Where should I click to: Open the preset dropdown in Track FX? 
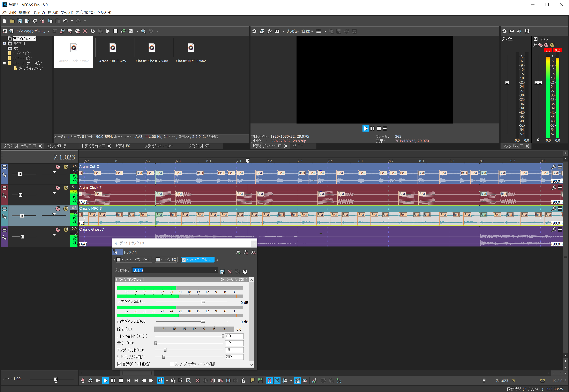coord(216,271)
